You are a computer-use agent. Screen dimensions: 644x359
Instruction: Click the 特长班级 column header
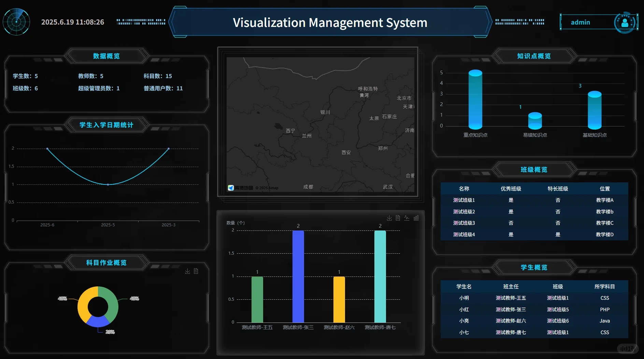[558, 189]
